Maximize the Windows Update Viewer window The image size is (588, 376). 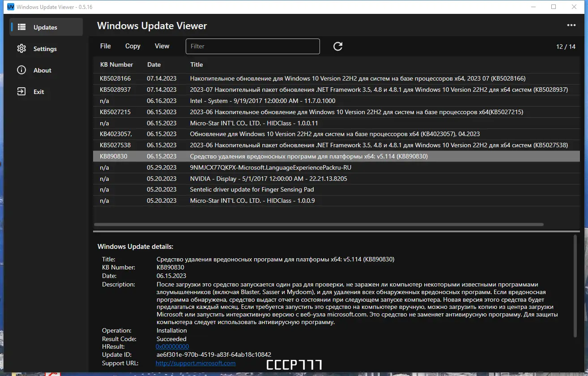tap(554, 7)
